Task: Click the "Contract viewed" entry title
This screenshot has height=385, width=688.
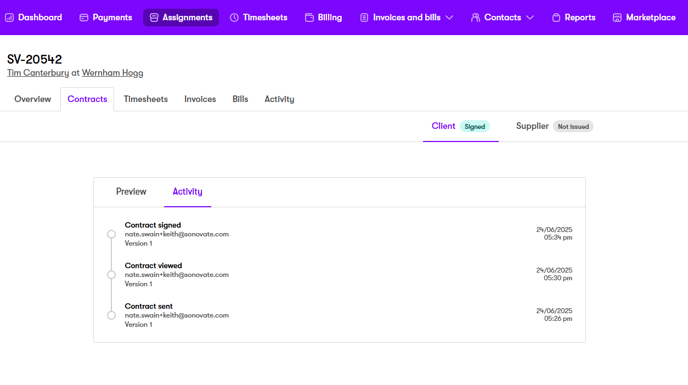Action: pyautogui.click(x=153, y=266)
